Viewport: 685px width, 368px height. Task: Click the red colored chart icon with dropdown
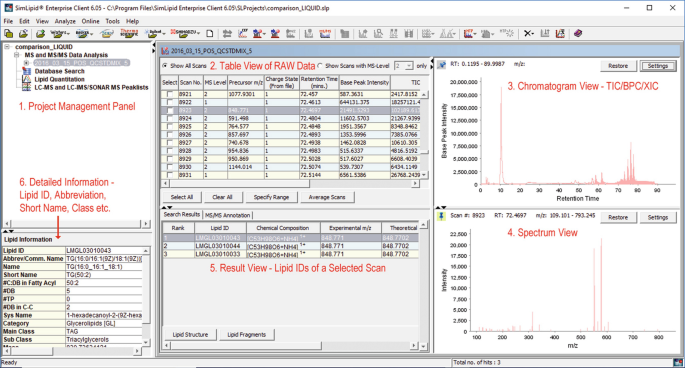[x=468, y=34]
